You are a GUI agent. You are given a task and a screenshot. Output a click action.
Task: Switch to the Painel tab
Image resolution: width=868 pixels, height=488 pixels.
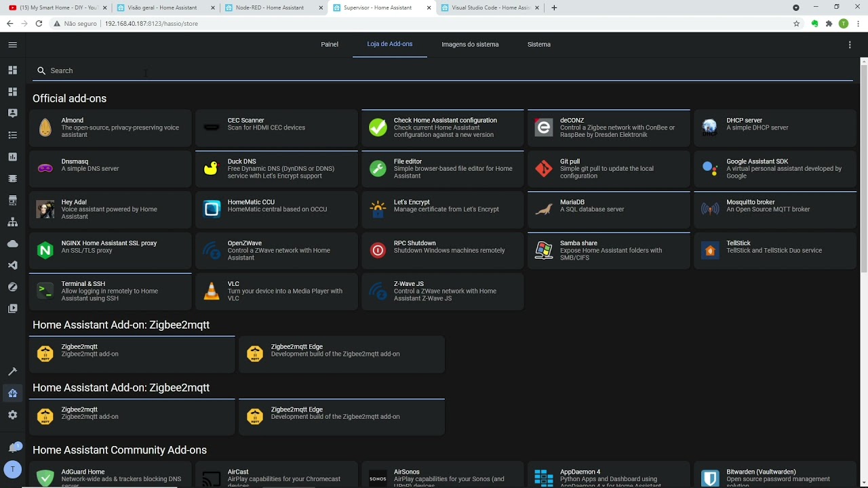(x=330, y=45)
